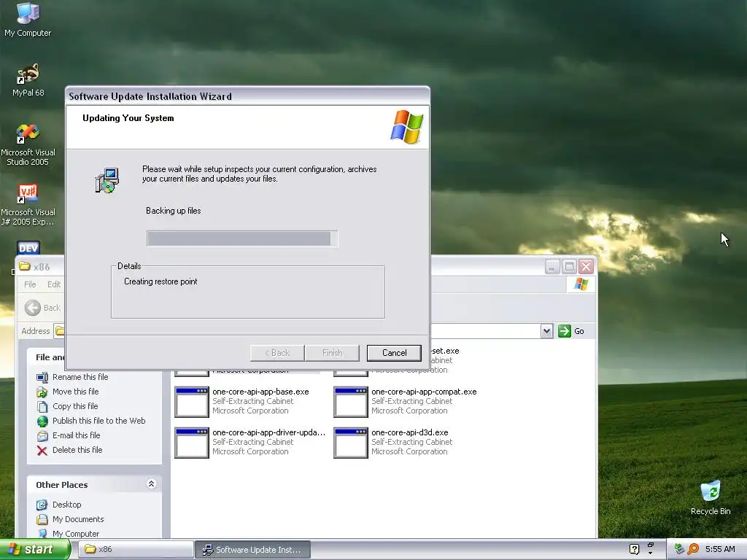Switch to x86 taskbar button

tap(136, 550)
